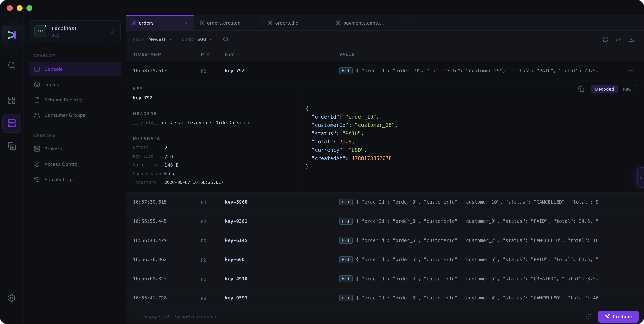
Task: Open the From: Newest dropdown
Action: pos(152,39)
